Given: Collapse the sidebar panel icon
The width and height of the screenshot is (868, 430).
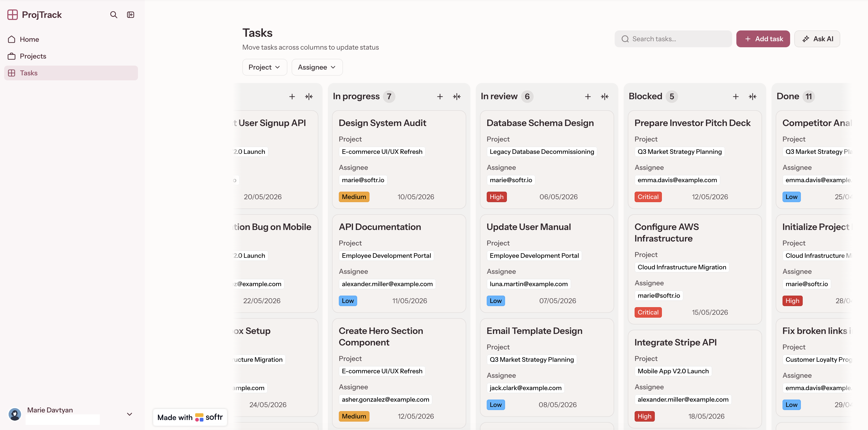Looking at the screenshot, I should tap(131, 14).
